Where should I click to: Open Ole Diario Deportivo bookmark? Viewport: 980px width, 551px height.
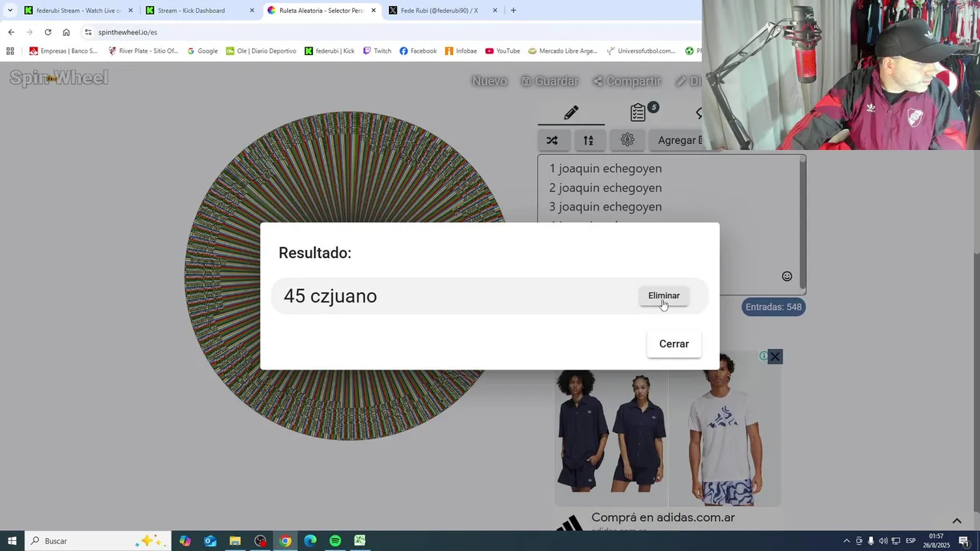click(x=260, y=51)
